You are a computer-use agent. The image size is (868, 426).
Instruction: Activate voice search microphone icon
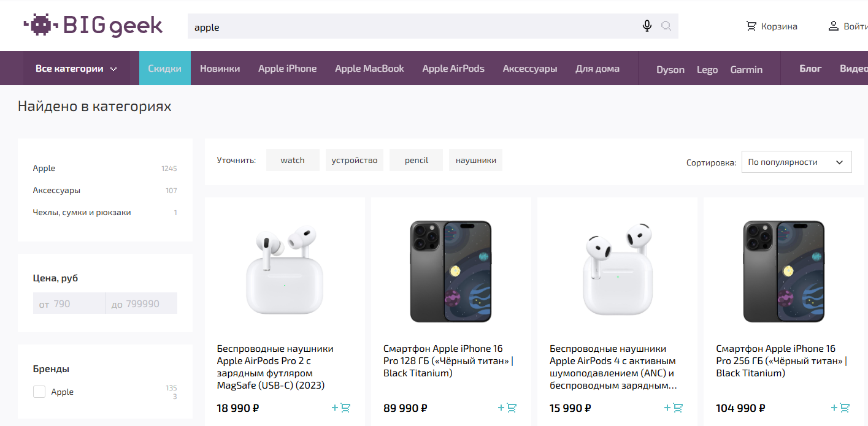647,26
